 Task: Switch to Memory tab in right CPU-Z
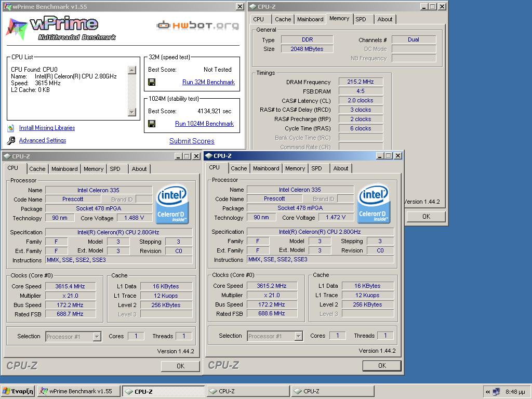[295, 168]
